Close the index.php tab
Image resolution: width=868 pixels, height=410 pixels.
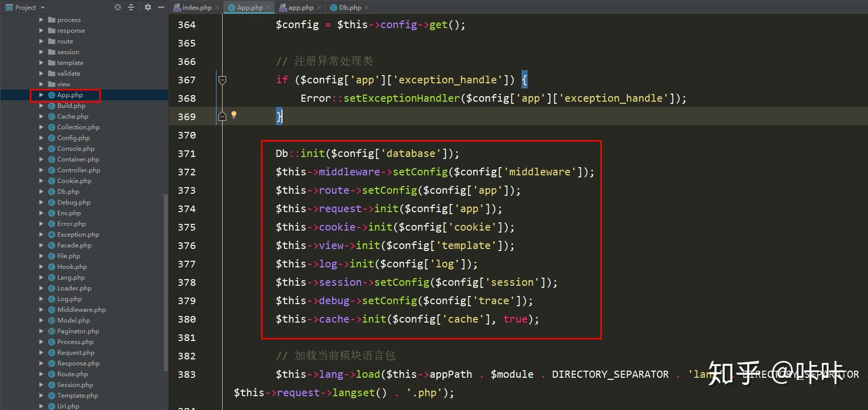(217, 8)
